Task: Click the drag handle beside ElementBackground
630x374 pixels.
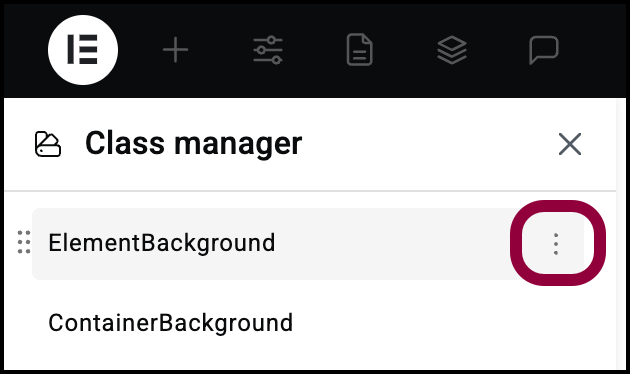Action: [x=24, y=242]
